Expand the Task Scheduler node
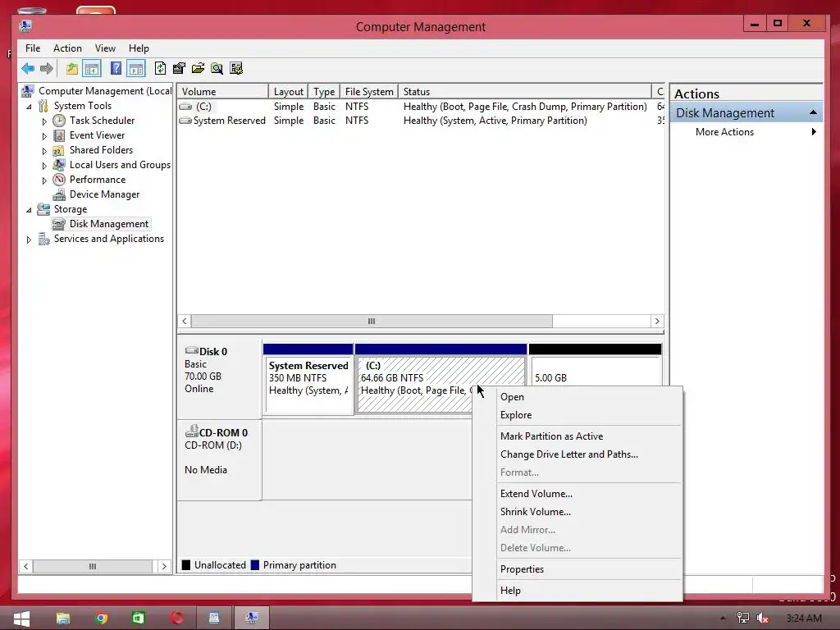The image size is (840, 630). [x=44, y=121]
